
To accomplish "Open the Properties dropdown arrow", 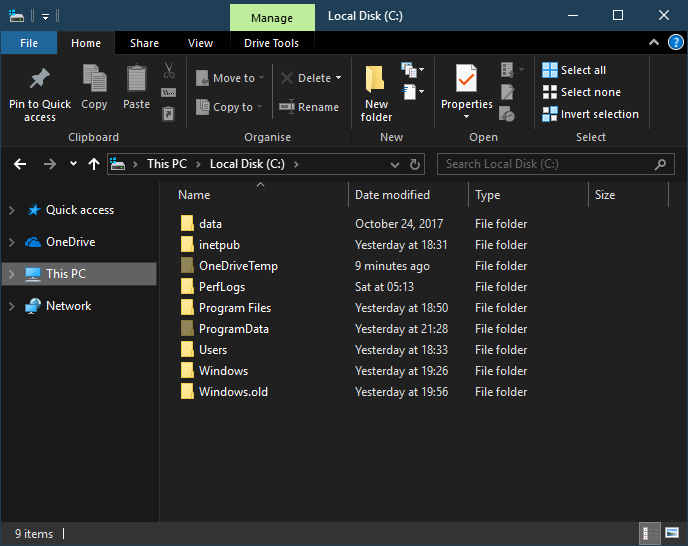I will point(466,117).
